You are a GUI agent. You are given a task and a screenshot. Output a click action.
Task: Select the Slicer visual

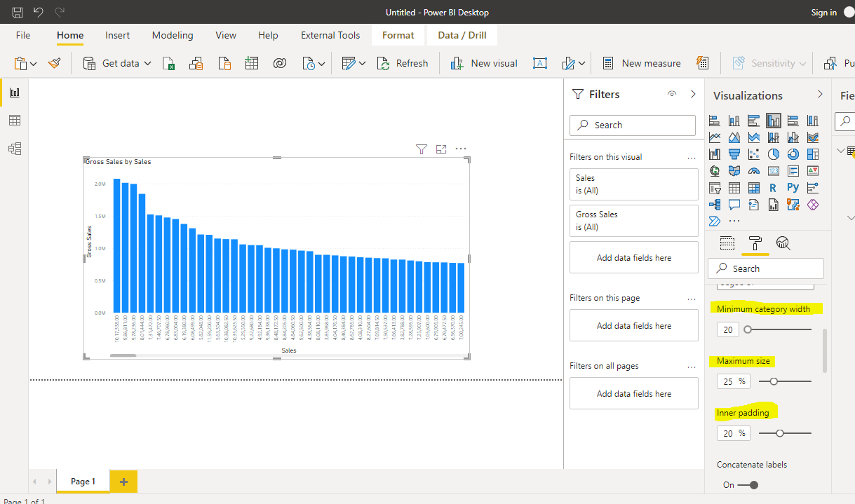click(x=715, y=187)
